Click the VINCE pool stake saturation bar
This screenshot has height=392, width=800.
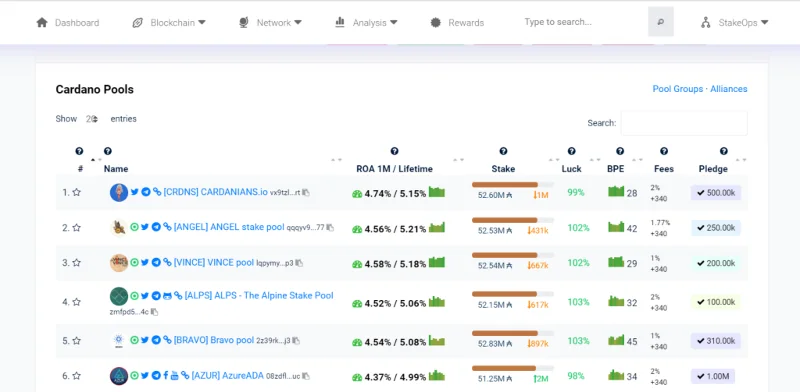pyautogui.click(x=513, y=255)
